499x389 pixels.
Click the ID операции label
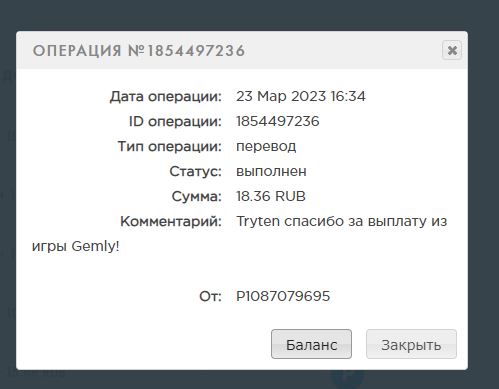pos(175,121)
